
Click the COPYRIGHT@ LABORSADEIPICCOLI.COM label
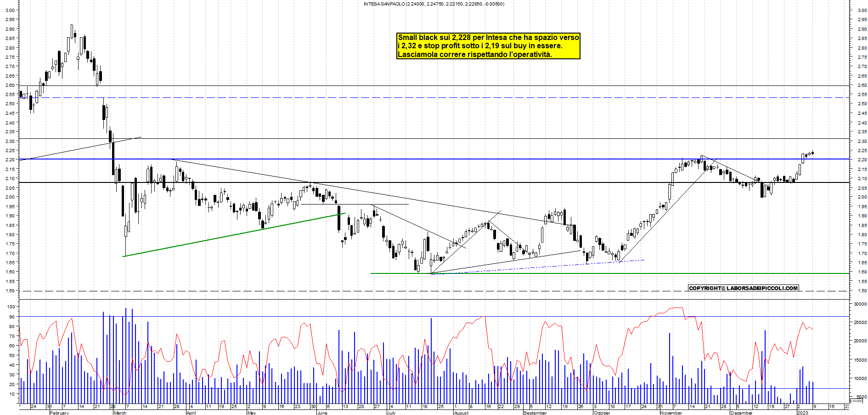click(744, 288)
